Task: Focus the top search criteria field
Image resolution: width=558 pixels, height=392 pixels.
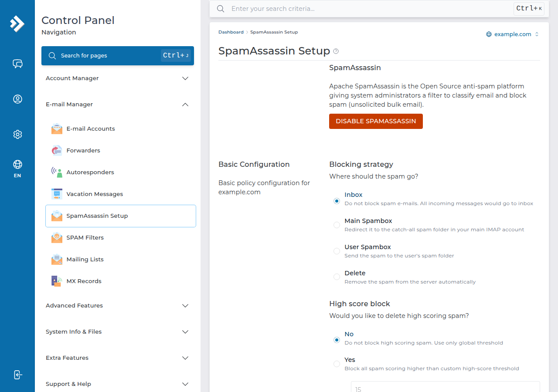Action: pyautogui.click(x=371, y=9)
